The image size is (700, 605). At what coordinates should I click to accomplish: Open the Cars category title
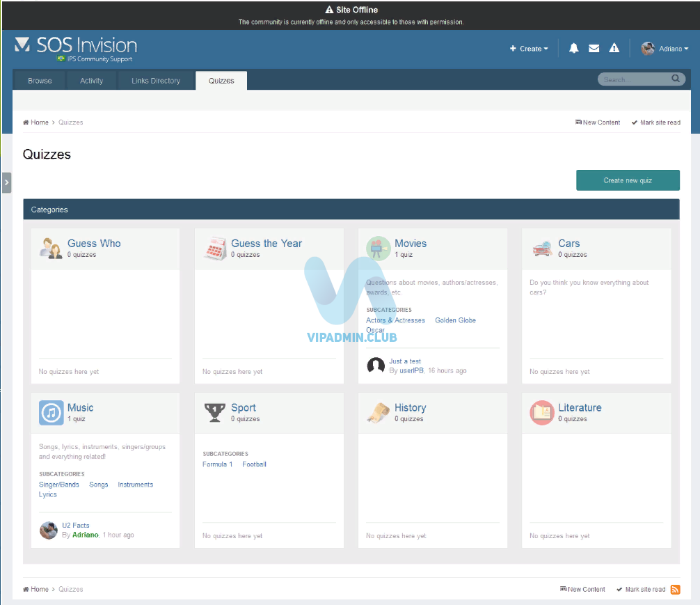[568, 243]
